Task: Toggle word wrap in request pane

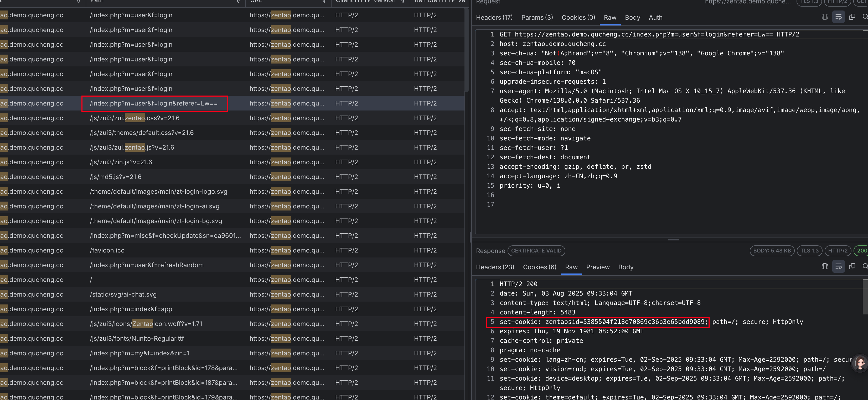Action: click(x=838, y=17)
